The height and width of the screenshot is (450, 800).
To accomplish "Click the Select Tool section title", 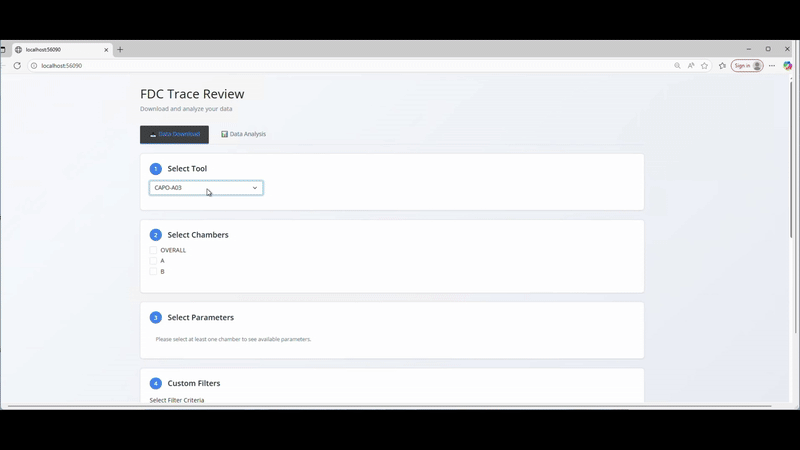I will click(x=187, y=168).
